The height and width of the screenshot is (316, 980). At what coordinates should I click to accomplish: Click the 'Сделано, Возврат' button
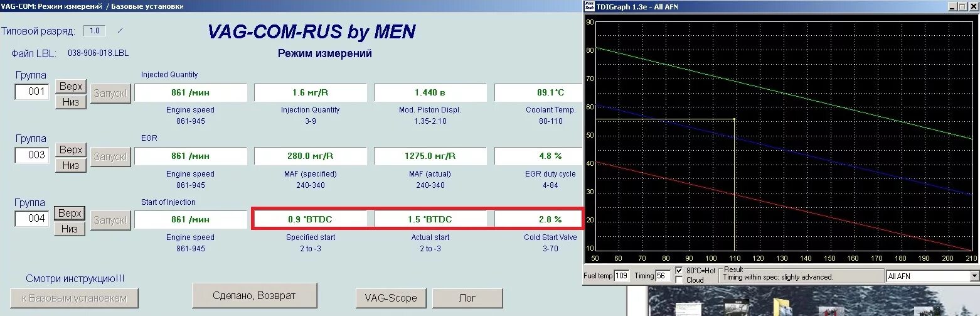click(254, 295)
